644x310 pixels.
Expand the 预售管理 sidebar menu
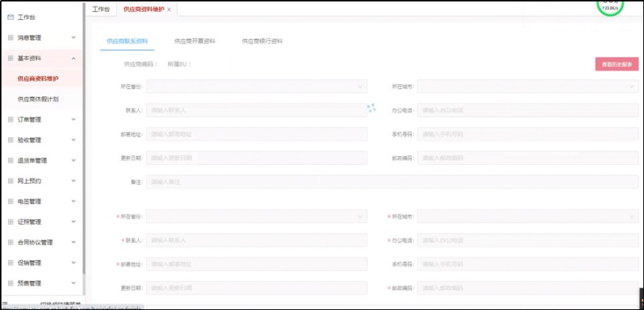point(74,283)
